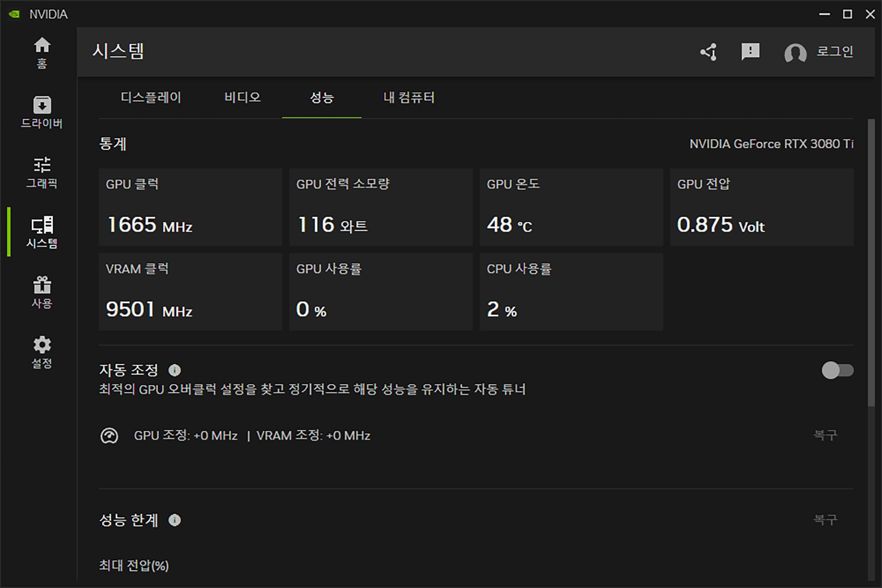882x588 pixels.
Task: Open the Drivers (드라이버) sidebar section
Action: pos(42,112)
